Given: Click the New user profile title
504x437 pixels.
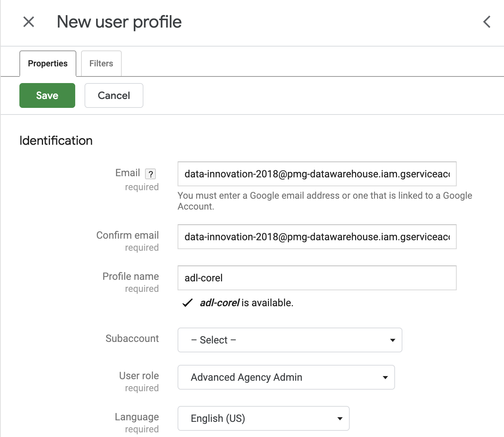Looking at the screenshot, I should pyautogui.click(x=119, y=22).
